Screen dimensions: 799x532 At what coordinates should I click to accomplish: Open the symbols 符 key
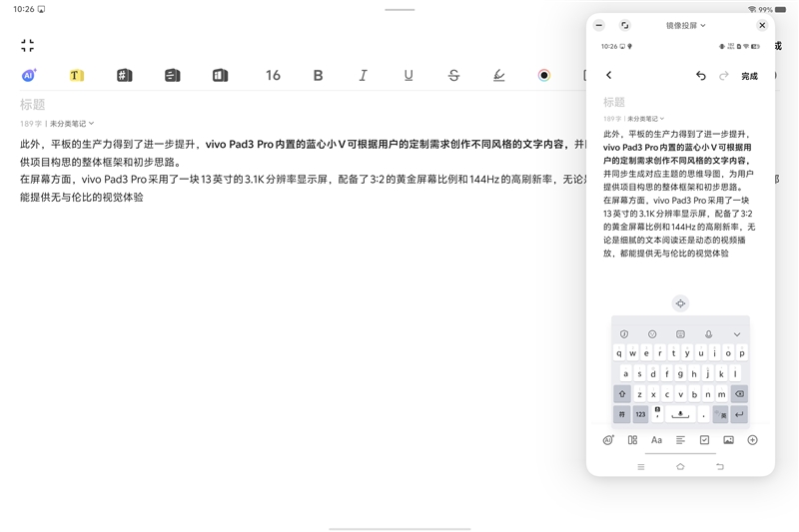[622, 414]
